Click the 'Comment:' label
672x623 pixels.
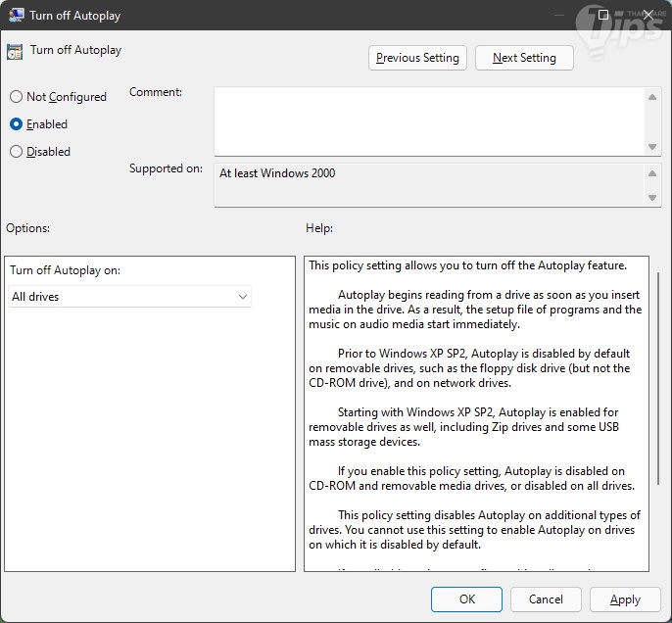tap(156, 92)
